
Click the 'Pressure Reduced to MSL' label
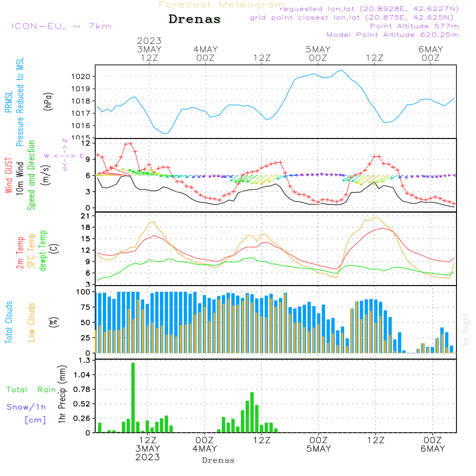(20, 102)
